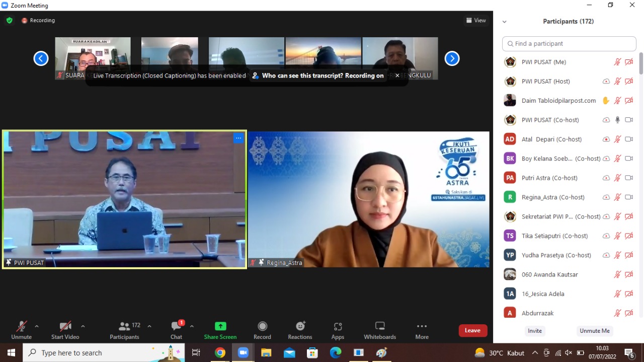Launch Google Chrome from the taskbar
This screenshot has width=644, height=362.
coord(220,352)
